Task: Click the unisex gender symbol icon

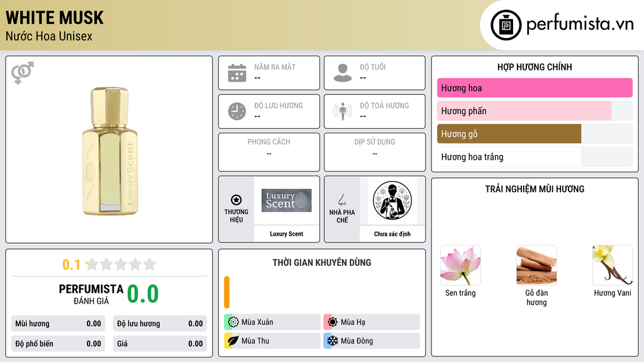Action: [22, 73]
